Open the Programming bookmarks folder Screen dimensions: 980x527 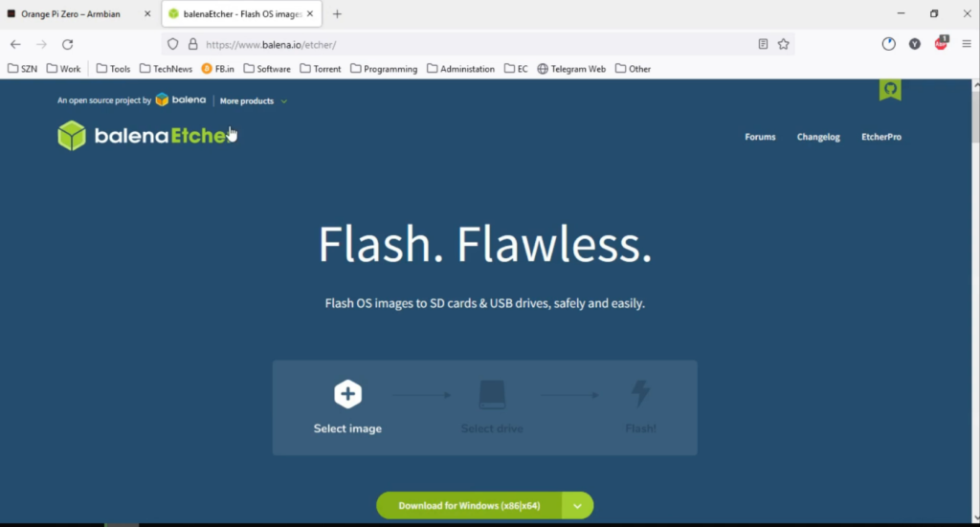[x=384, y=69]
